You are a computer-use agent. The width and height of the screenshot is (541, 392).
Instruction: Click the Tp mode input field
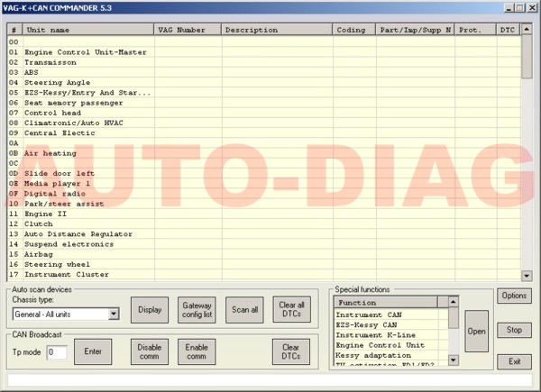click(57, 352)
